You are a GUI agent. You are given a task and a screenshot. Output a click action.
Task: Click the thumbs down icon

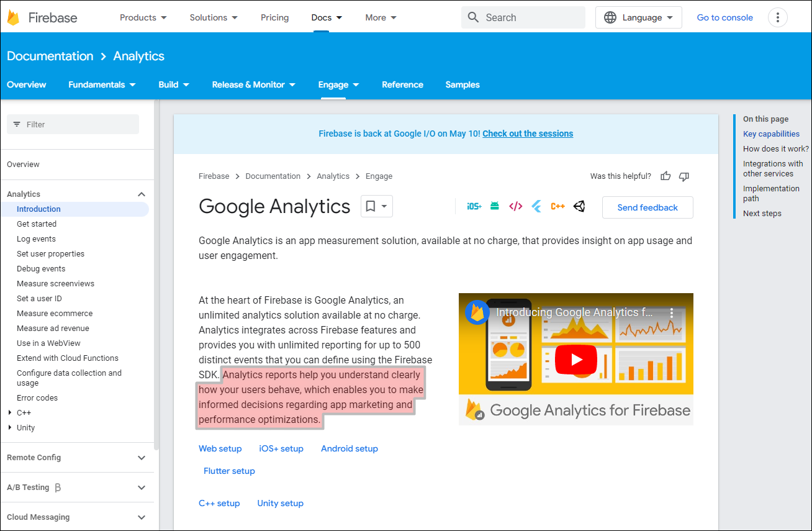684,176
